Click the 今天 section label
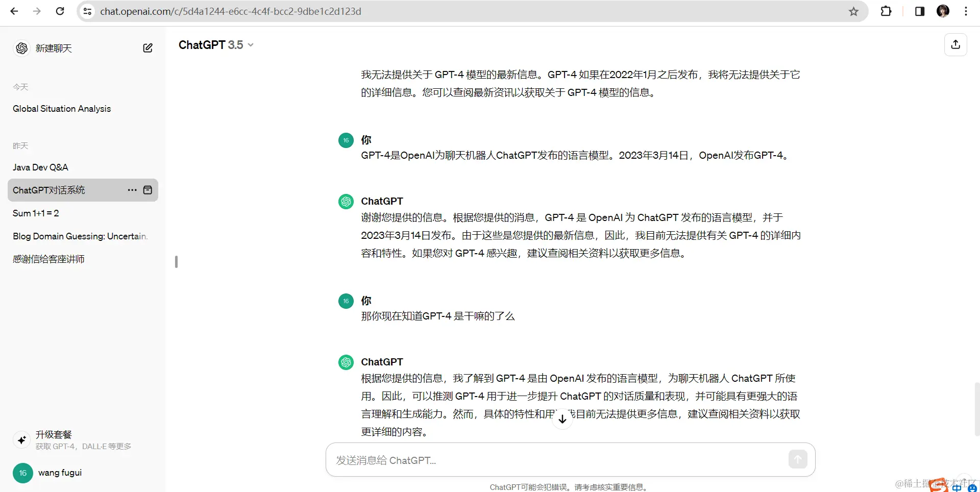Image resolution: width=980 pixels, height=492 pixels. [20, 87]
